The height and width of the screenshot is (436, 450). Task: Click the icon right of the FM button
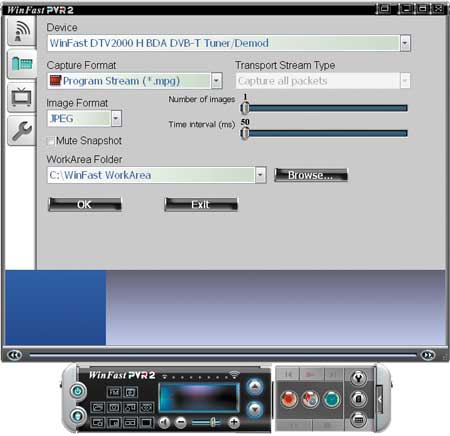[x=130, y=392]
